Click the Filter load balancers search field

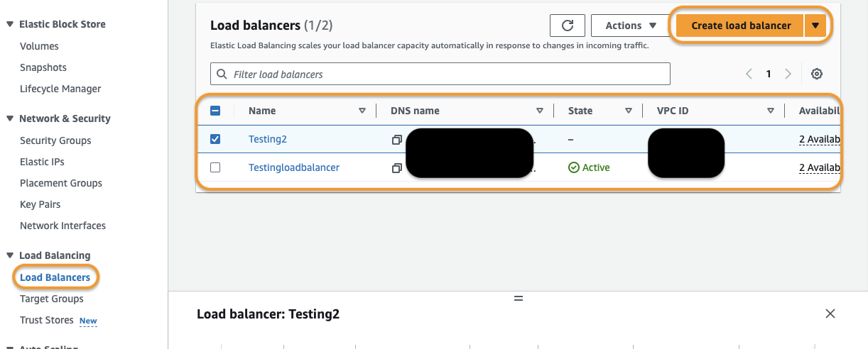(x=440, y=74)
